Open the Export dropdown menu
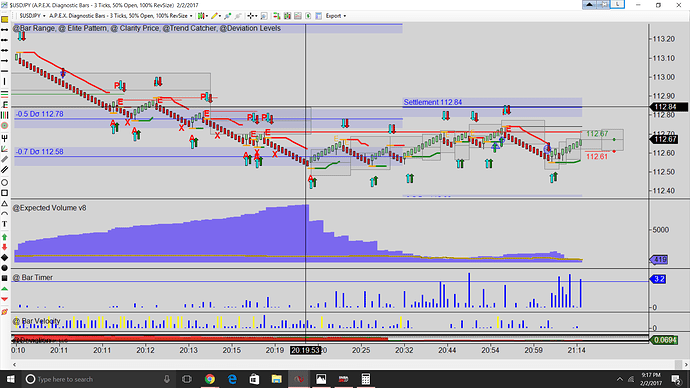Screen dimensions: 690x388 pos(336,16)
